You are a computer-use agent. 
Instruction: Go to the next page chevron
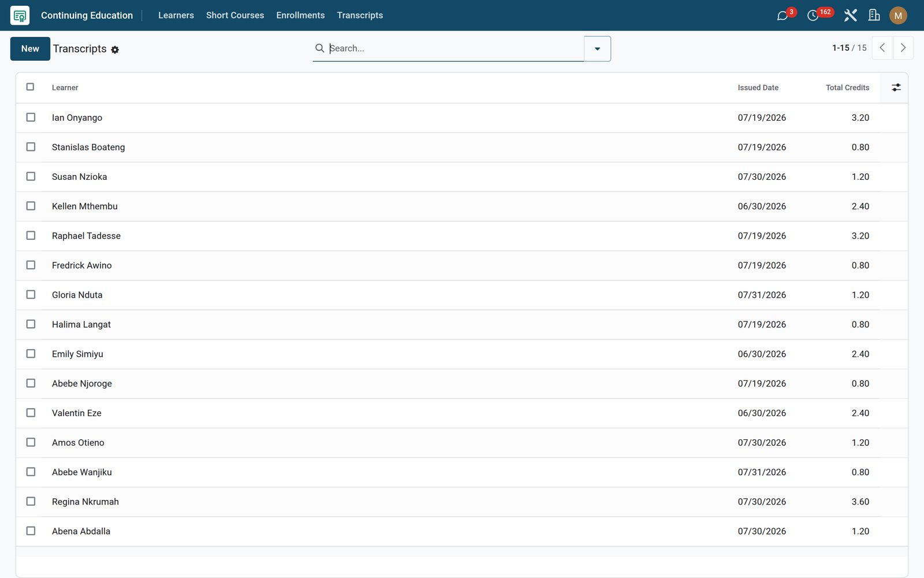pyautogui.click(x=903, y=48)
